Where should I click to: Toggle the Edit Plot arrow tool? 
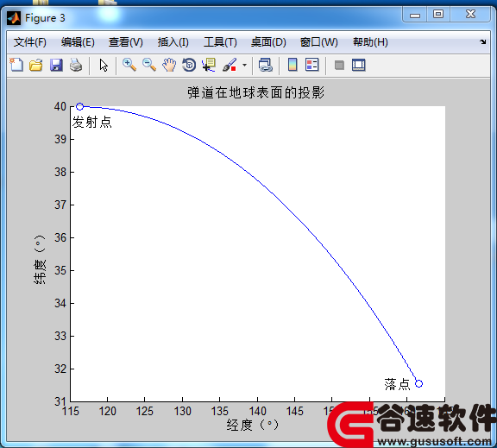pos(104,65)
